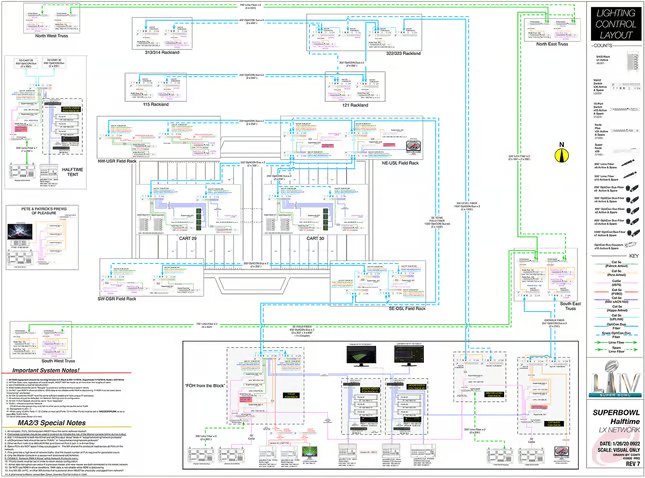
Task: Select the NW-USR Field Rack label
Action: [x=117, y=161]
